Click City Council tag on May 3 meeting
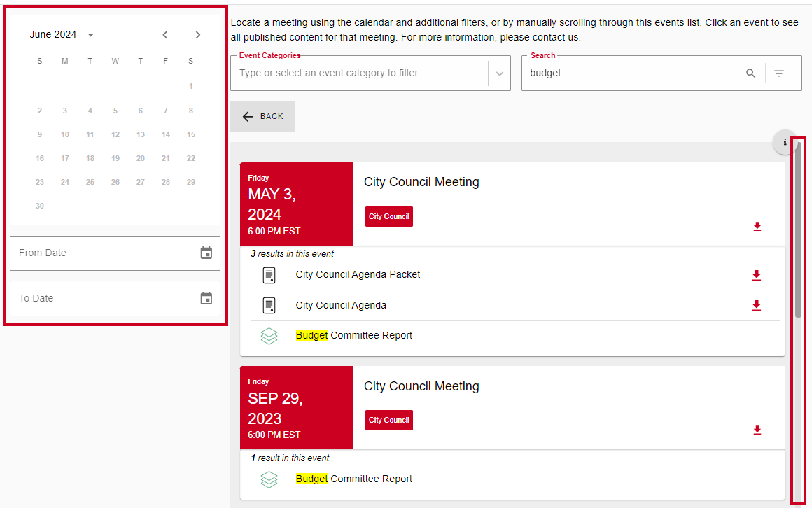 click(389, 216)
